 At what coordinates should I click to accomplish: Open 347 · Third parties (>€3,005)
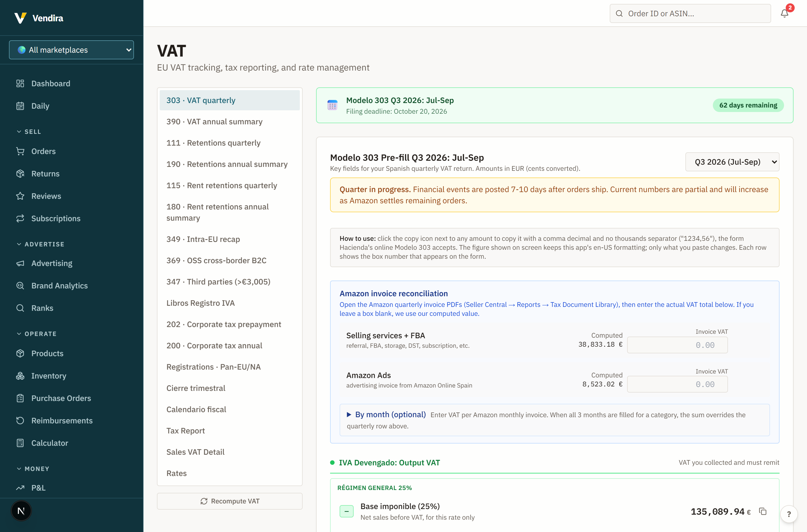click(230, 282)
